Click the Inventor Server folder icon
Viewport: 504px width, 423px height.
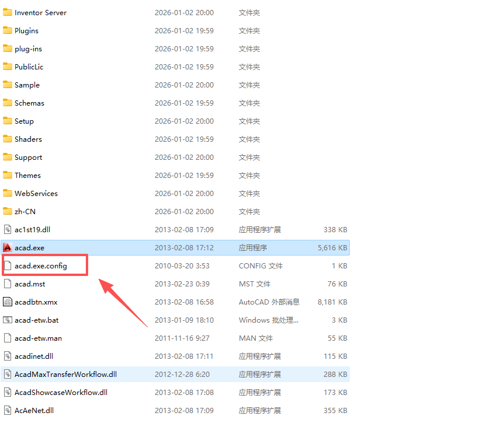coord(8,12)
